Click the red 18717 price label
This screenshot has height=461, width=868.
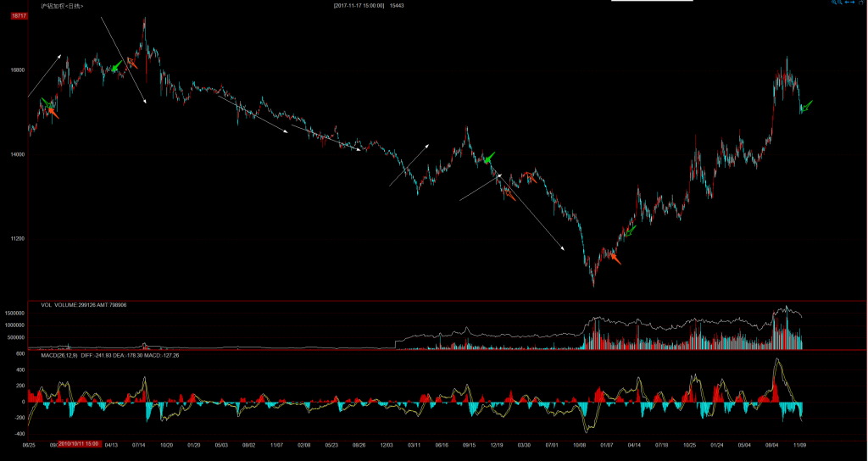point(19,16)
